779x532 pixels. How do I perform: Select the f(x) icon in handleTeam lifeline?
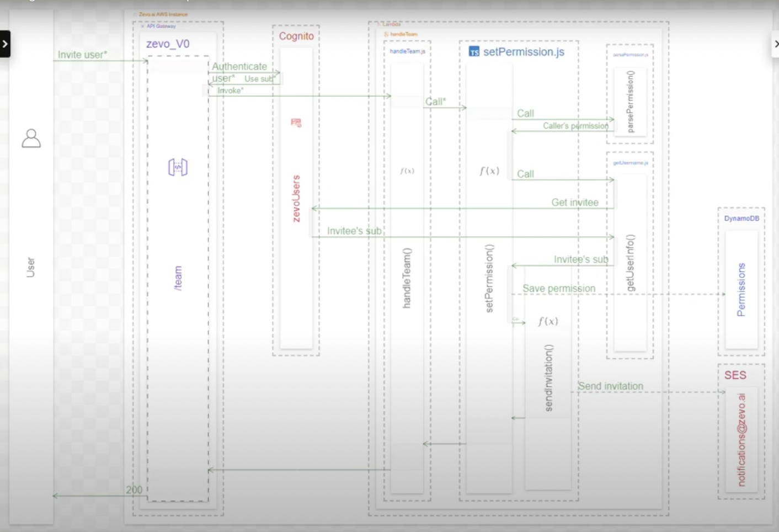tap(407, 171)
